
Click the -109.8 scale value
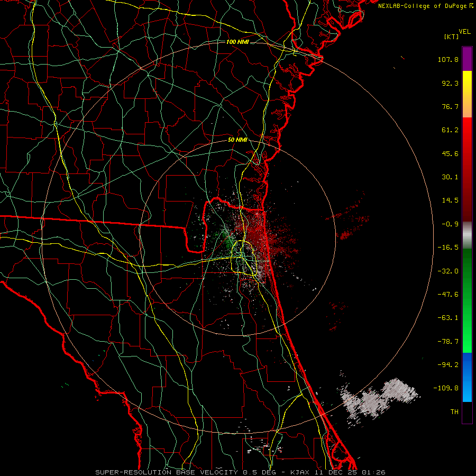(446, 388)
